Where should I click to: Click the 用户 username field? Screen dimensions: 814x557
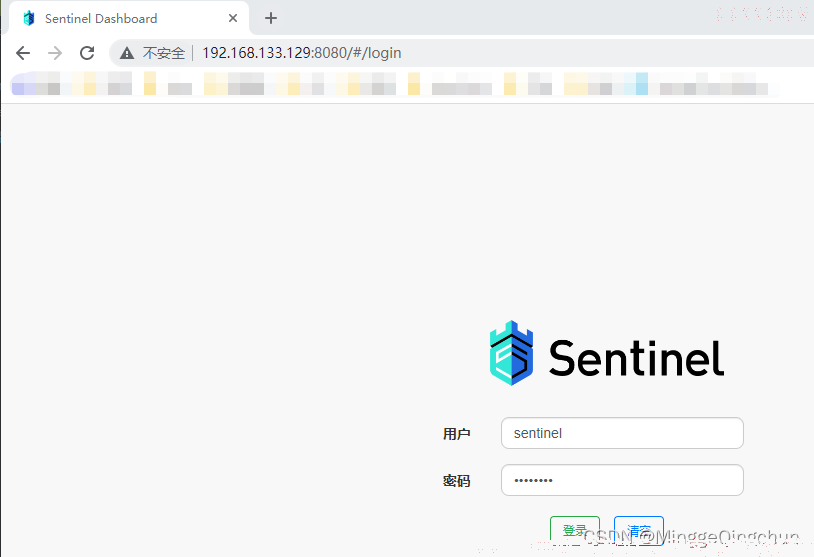[622, 433]
